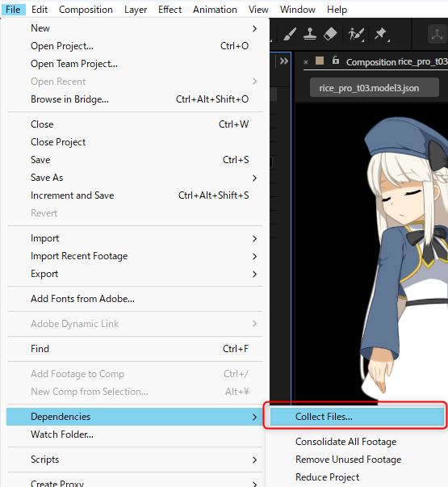The height and width of the screenshot is (487, 448).
Task: Click the tan label color swatch
Action: pos(320,61)
